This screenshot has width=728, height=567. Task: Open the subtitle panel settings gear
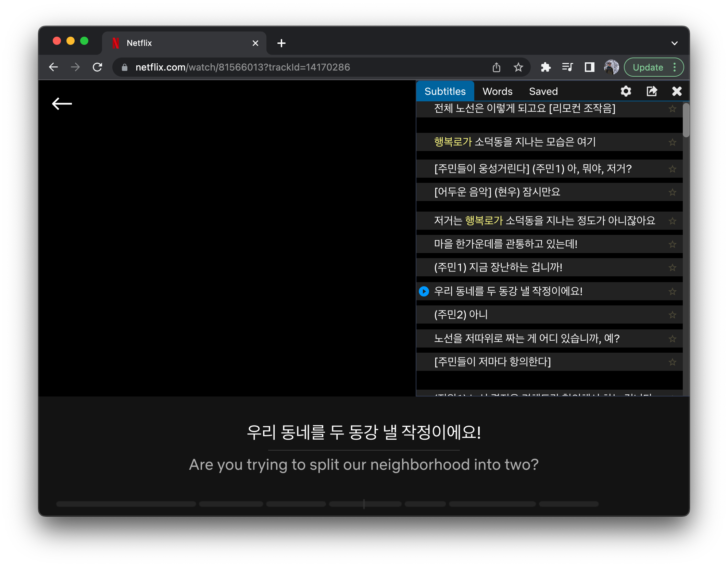(626, 91)
